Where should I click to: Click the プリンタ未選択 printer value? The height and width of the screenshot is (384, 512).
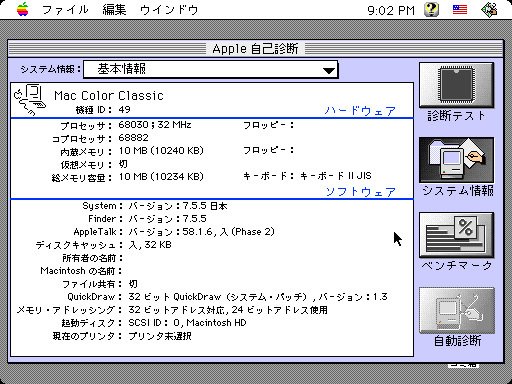point(160,336)
